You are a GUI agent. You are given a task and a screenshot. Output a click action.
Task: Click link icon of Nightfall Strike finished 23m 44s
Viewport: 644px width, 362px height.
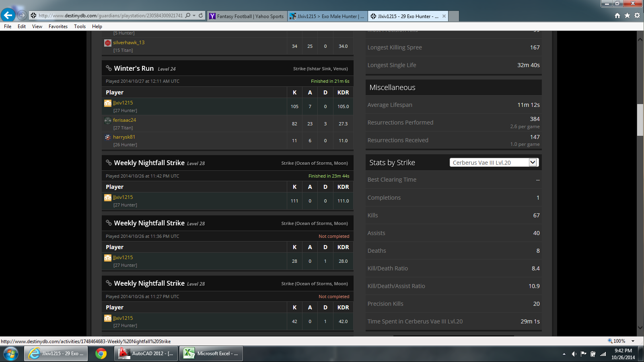click(109, 163)
